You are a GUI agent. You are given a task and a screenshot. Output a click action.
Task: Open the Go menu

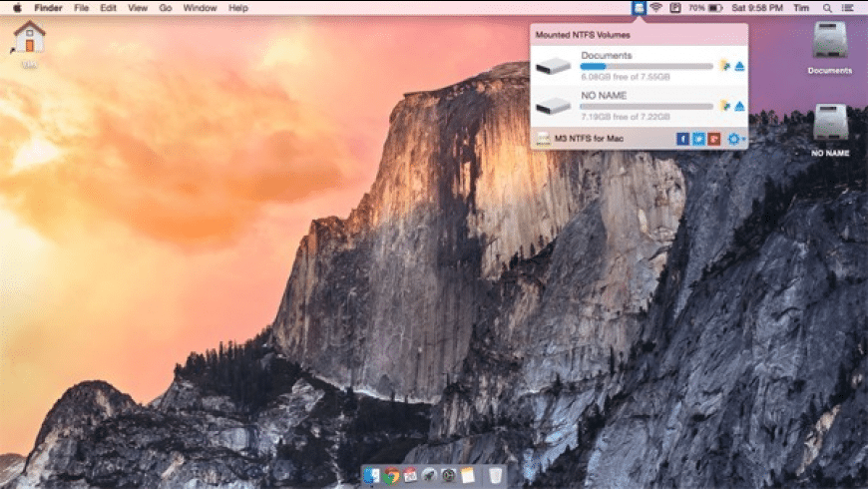click(x=165, y=8)
